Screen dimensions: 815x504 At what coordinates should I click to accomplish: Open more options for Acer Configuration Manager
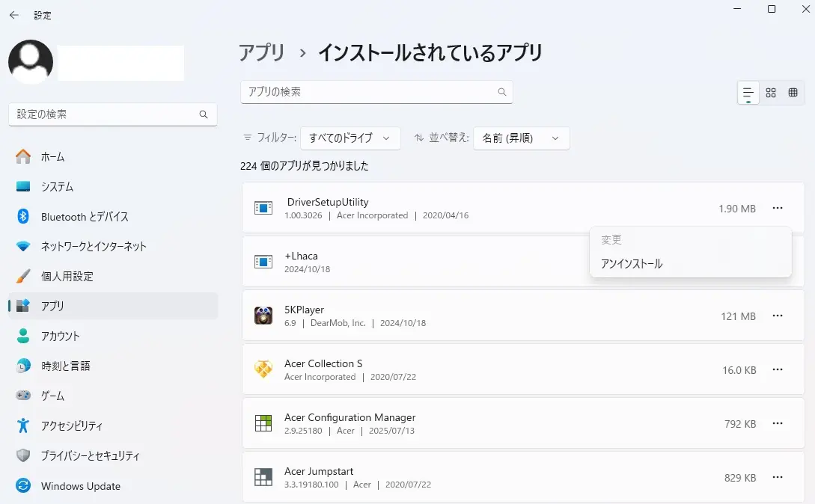click(778, 423)
